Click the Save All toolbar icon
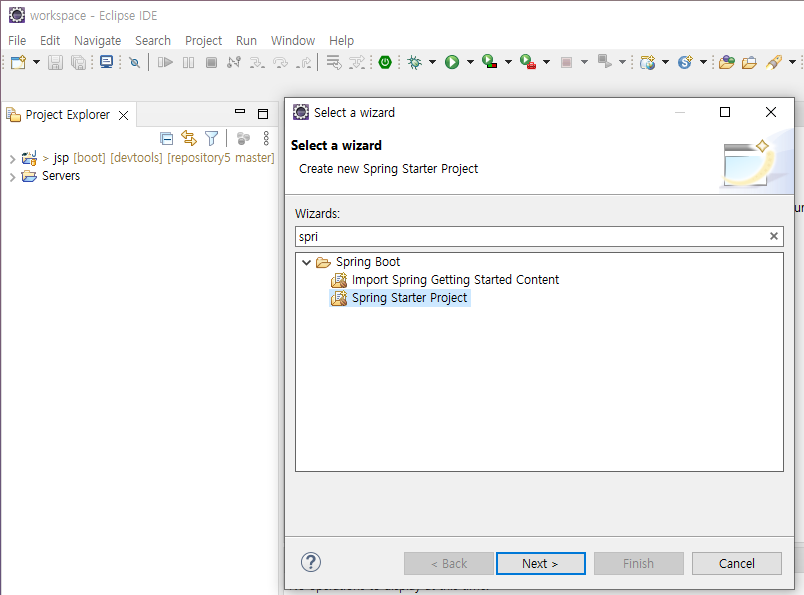 [78, 63]
